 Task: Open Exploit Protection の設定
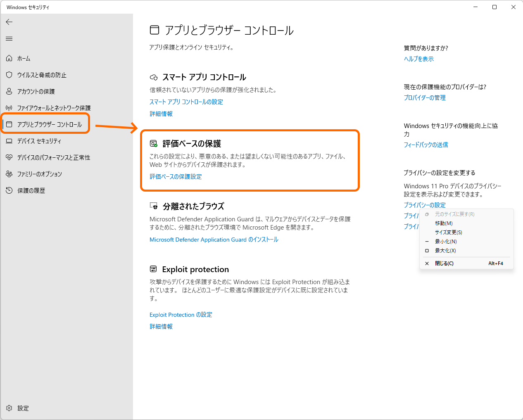181,314
